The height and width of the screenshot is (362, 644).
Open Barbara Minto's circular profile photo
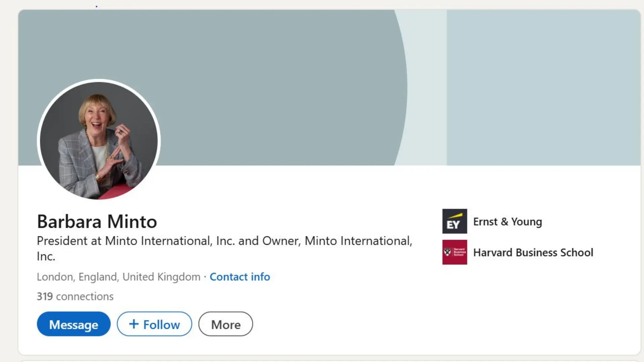(x=99, y=140)
